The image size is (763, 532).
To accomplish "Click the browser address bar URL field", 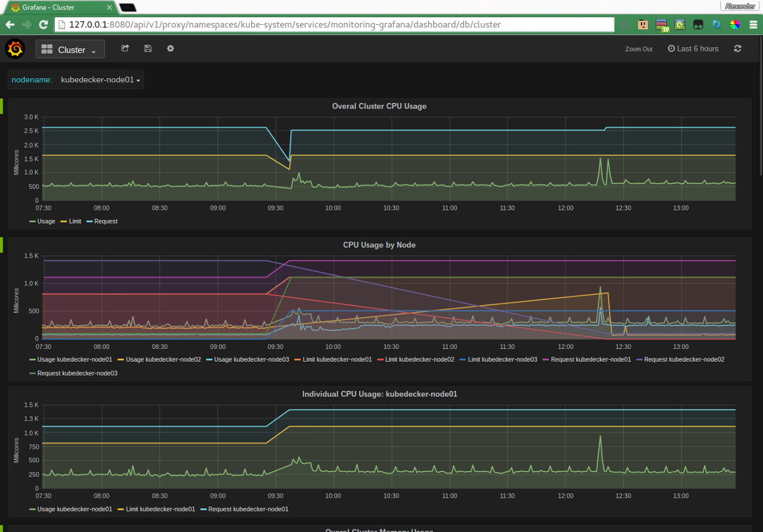I will (x=318, y=24).
